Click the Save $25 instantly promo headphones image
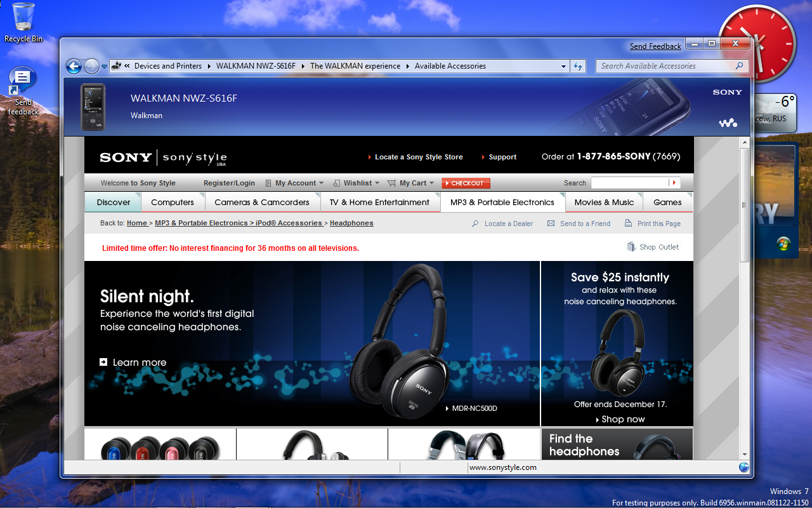 pos(617,352)
